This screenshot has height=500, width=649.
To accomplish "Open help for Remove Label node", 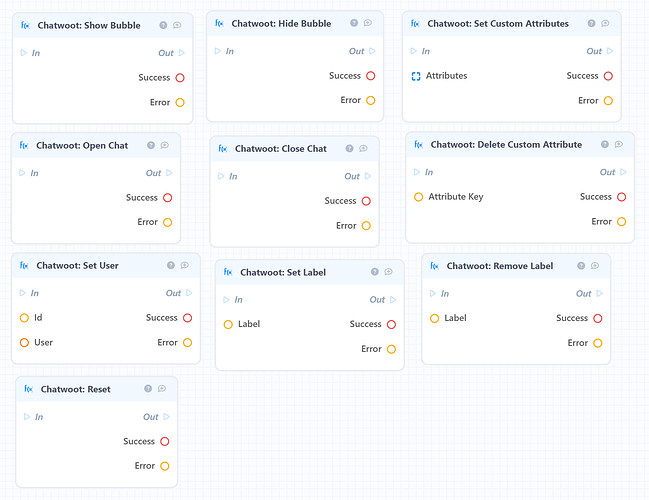I will point(581,265).
